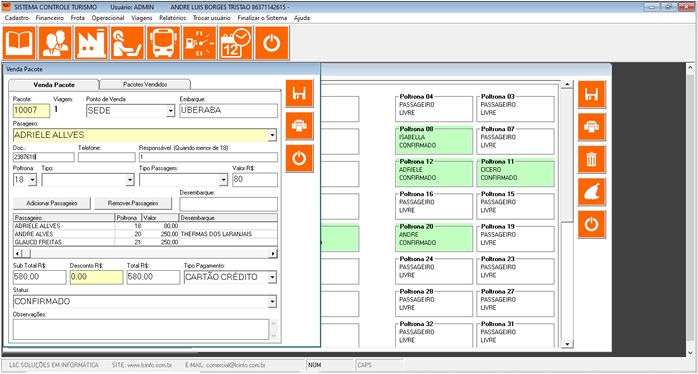
Task: Click seat map scroll down arrow
Action: (x=567, y=344)
